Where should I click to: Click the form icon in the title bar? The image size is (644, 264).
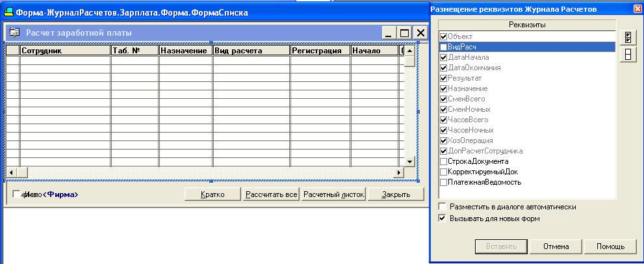coord(8,12)
